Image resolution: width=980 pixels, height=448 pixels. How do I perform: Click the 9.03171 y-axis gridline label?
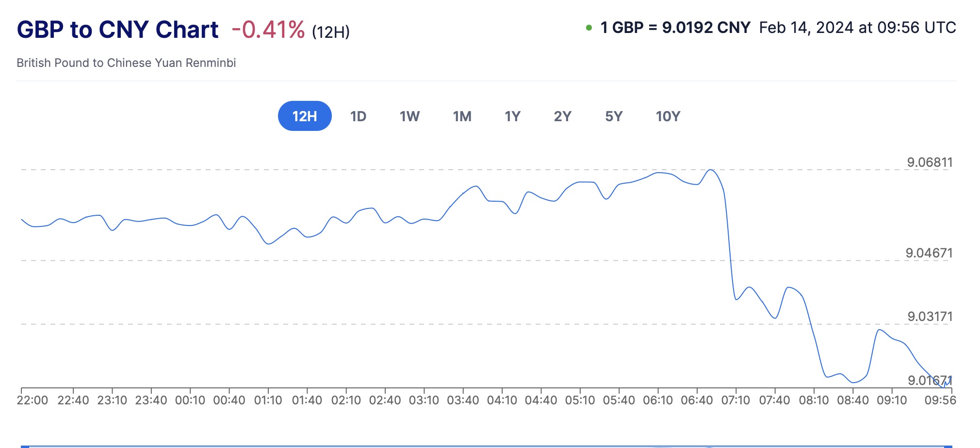coord(930,317)
